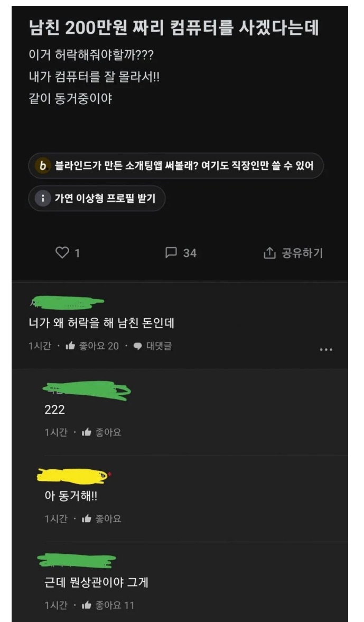Tap the share arrow icon

tap(269, 253)
